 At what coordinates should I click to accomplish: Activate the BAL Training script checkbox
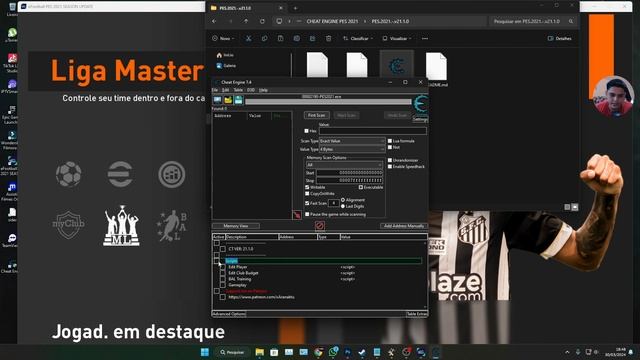[223, 279]
